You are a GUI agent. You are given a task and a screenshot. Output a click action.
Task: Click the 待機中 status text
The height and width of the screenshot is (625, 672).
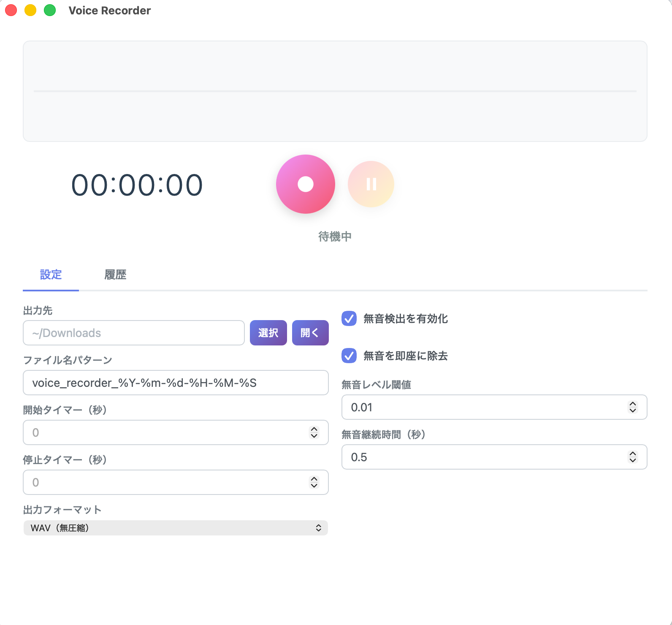(x=335, y=236)
